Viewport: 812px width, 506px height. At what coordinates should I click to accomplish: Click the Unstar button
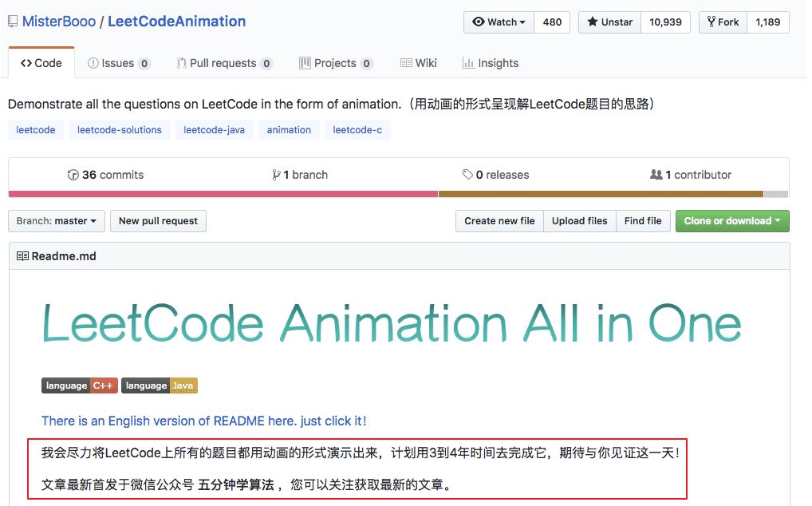click(609, 22)
